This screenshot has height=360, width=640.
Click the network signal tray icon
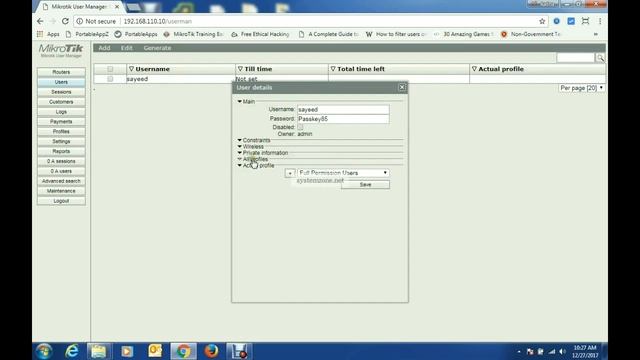pos(552,351)
